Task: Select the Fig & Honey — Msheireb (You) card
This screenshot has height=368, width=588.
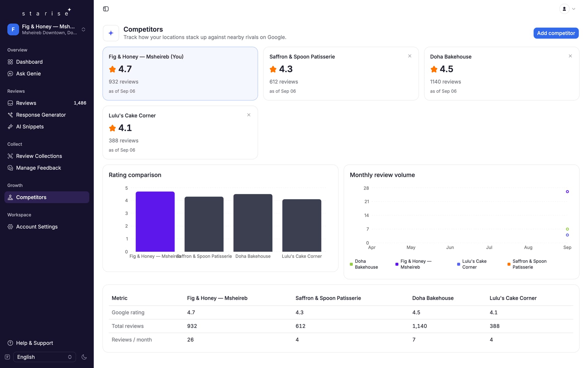Action: [180, 74]
